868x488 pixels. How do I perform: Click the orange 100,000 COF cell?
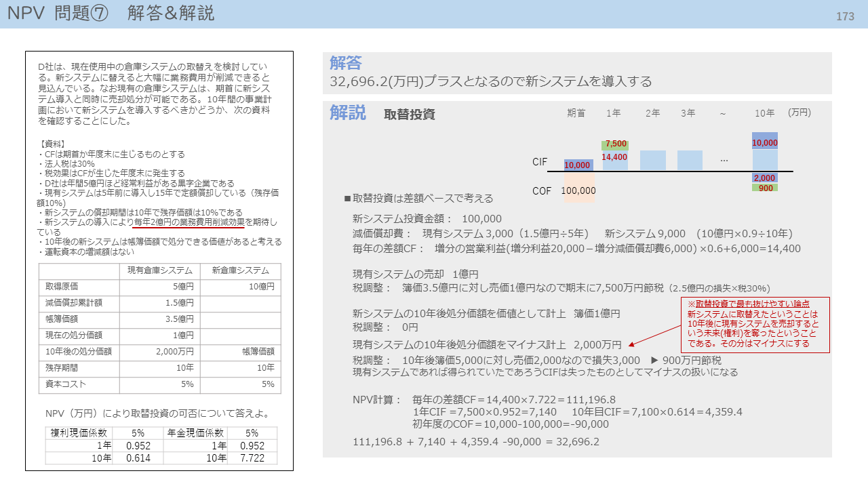(580, 190)
